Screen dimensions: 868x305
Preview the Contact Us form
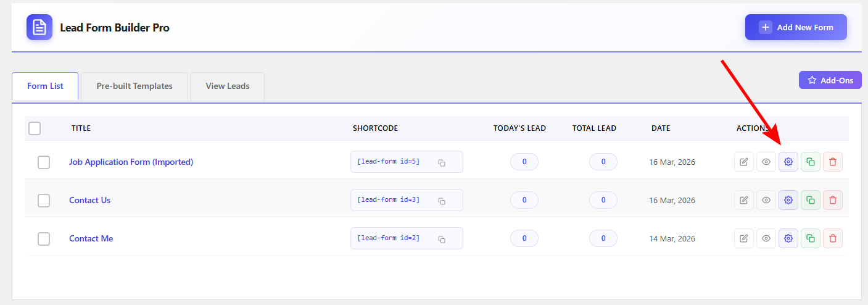coord(766,200)
